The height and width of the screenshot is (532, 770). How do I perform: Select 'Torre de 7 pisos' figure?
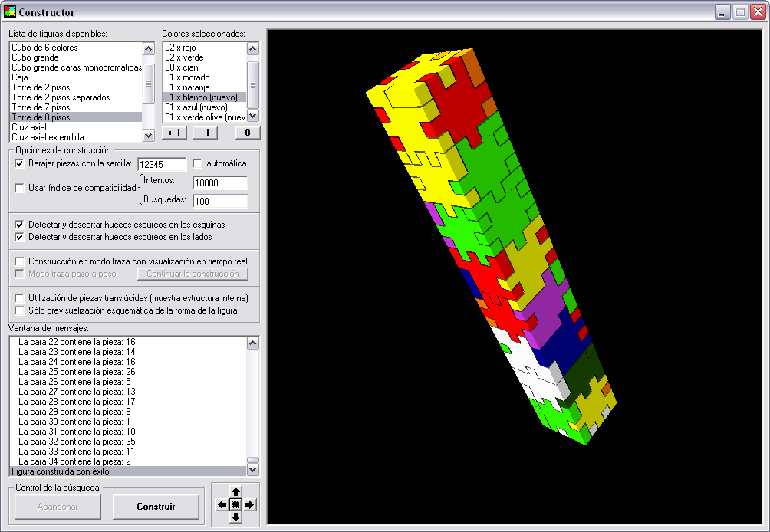[41, 107]
